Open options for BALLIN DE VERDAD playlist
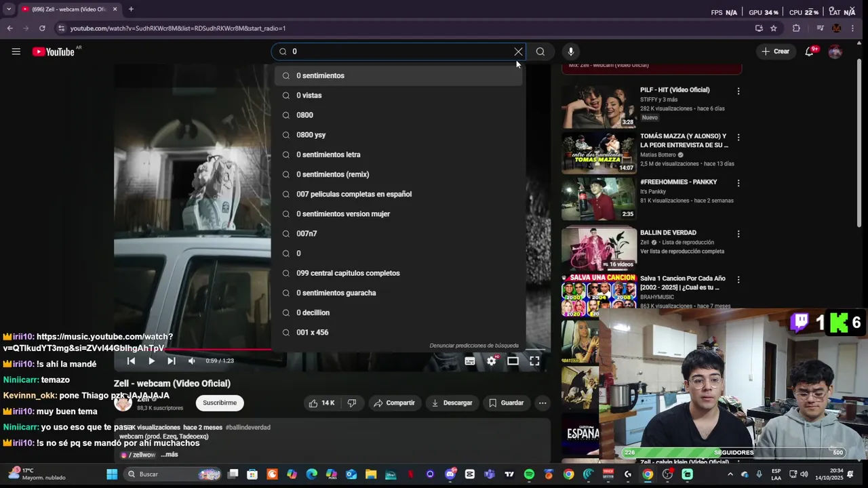Image resolution: width=868 pixels, height=488 pixels. pos(738,234)
